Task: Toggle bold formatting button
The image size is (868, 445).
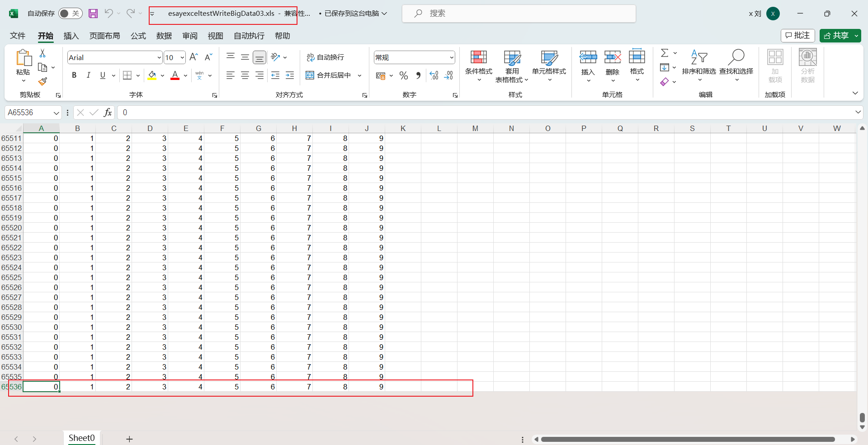Action: click(74, 75)
